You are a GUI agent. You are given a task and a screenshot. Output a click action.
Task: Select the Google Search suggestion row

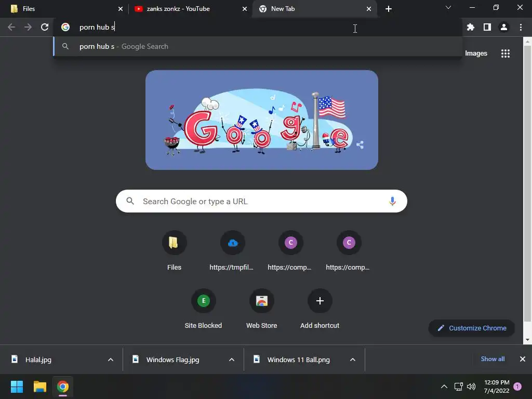258,46
